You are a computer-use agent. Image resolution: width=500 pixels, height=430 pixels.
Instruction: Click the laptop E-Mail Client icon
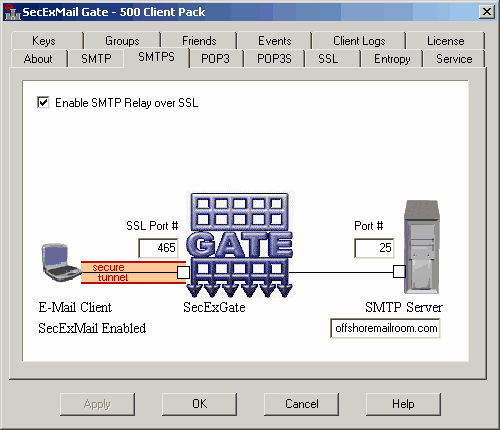click(61, 263)
